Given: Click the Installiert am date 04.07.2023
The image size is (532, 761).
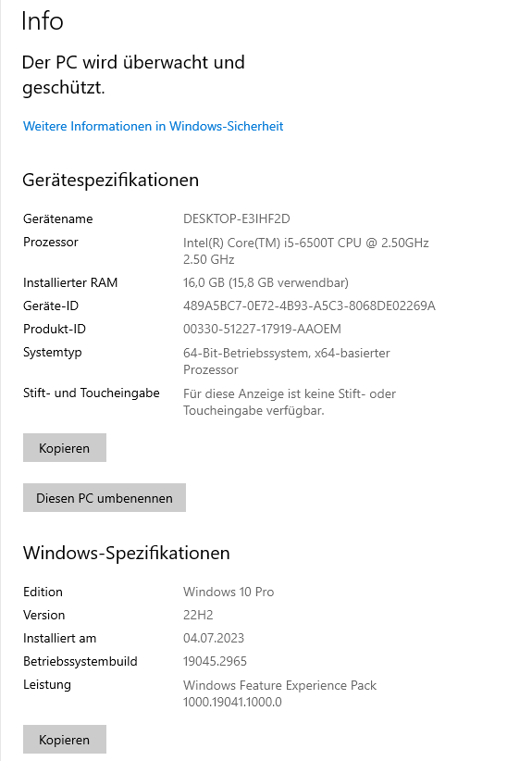Looking at the screenshot, I should tap(214, 638).
